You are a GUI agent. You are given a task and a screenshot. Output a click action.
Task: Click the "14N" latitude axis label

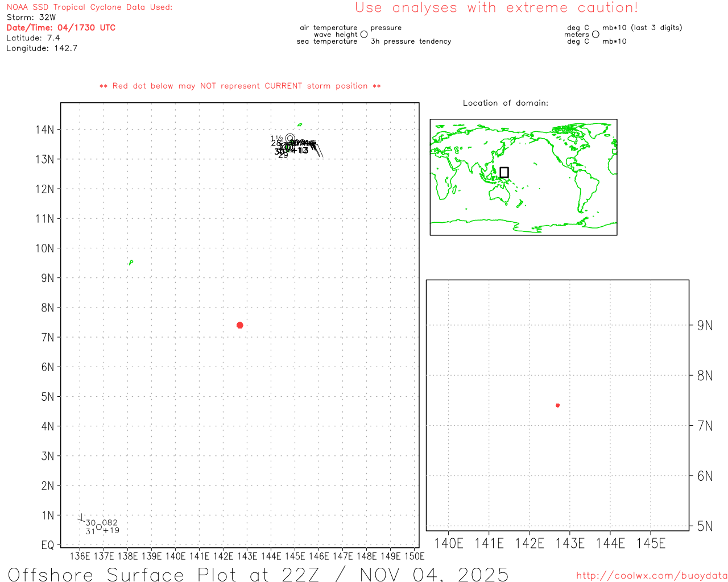point(45,130)
